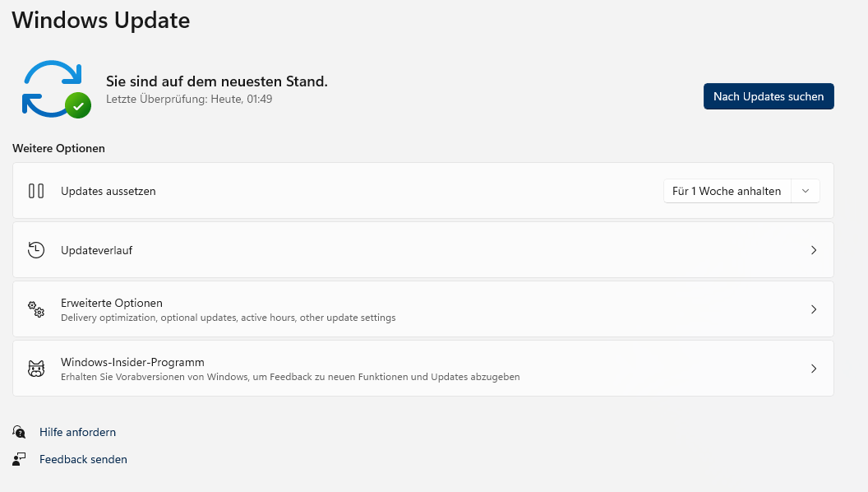Expand Erweiterte Optionen using its right chevron
This screenshot has height=492, width=868.
[814, 309]
